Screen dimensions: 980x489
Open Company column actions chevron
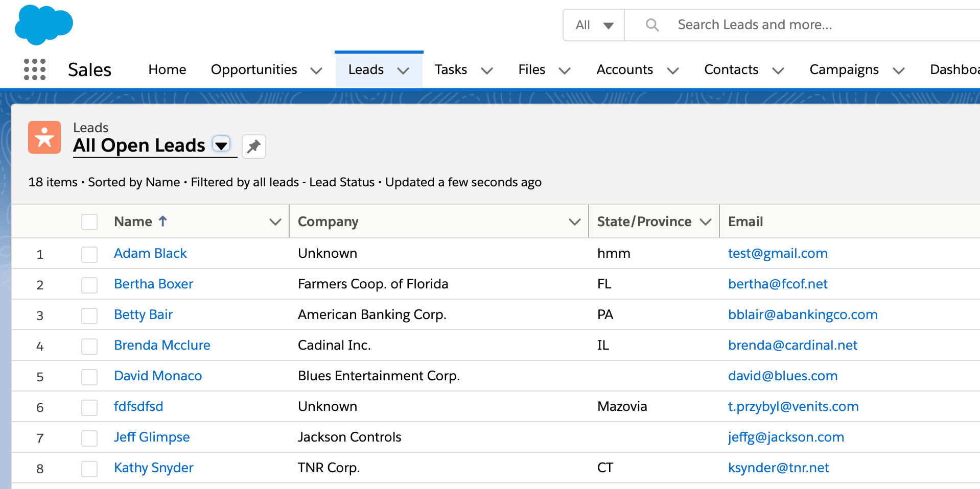click(575, 222)
